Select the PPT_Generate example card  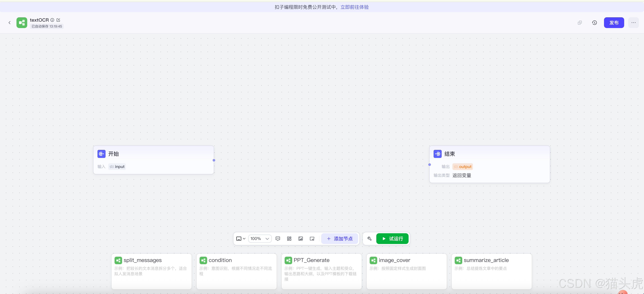coord(321,271)
